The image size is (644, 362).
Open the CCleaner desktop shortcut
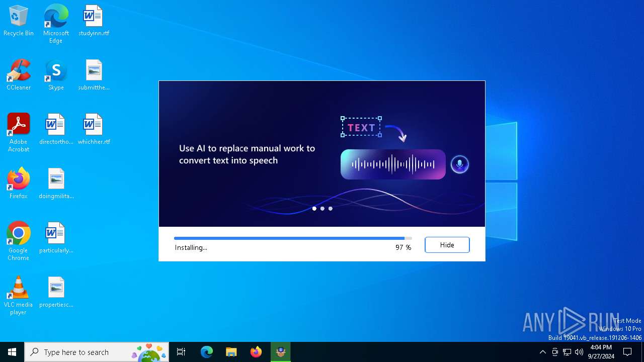[x=19, y=75]
